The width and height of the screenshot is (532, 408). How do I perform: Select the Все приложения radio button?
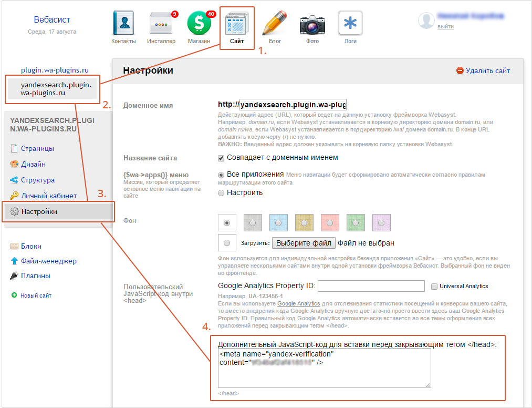tap(221, 175)
